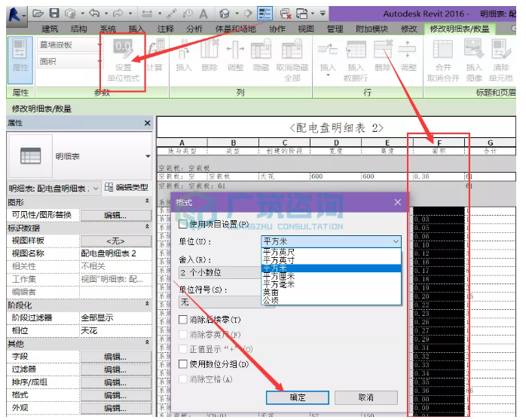Open the Revit application menu
The height and width of the screenshot is (420, 526).
[x=16, y=15]
